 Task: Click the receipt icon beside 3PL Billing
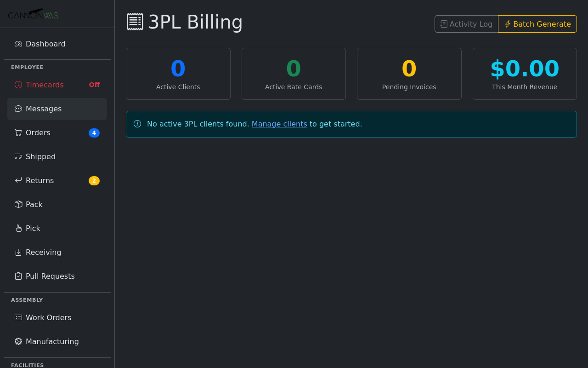tap(134, 21)
